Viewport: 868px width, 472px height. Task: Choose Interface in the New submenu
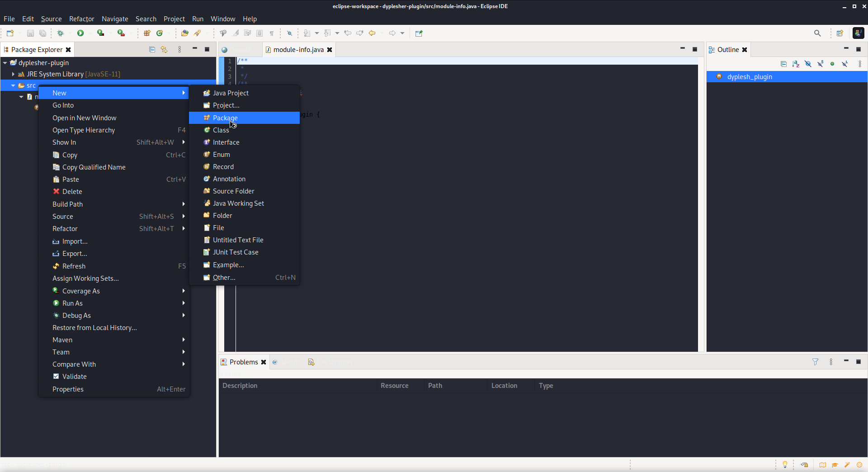[x=244, y=142]
